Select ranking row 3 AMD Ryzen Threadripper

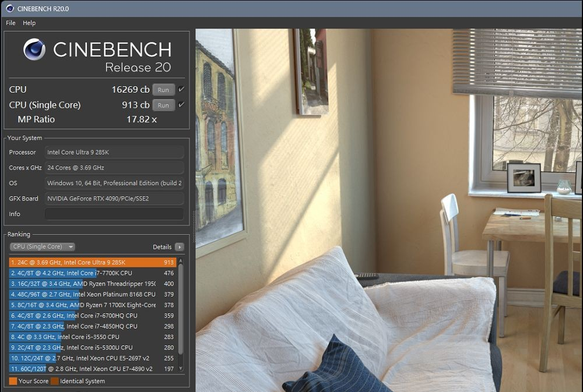pos(93,284)
